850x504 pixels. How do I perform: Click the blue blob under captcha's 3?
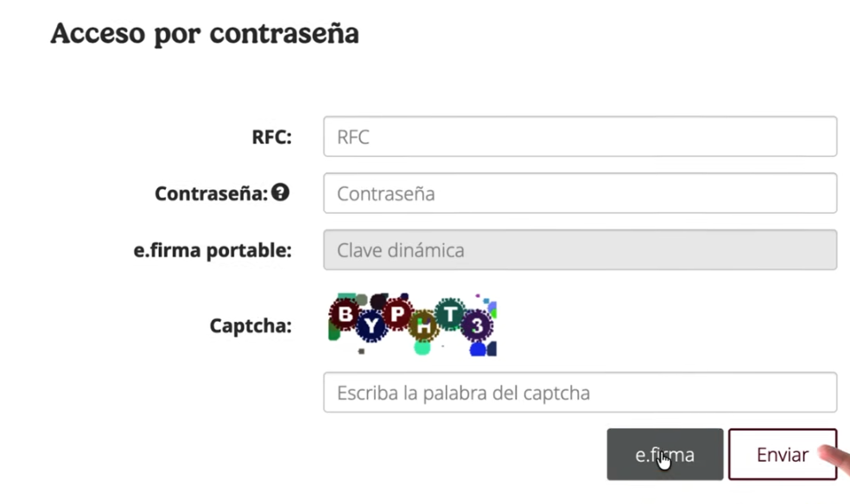click(477, 350)
